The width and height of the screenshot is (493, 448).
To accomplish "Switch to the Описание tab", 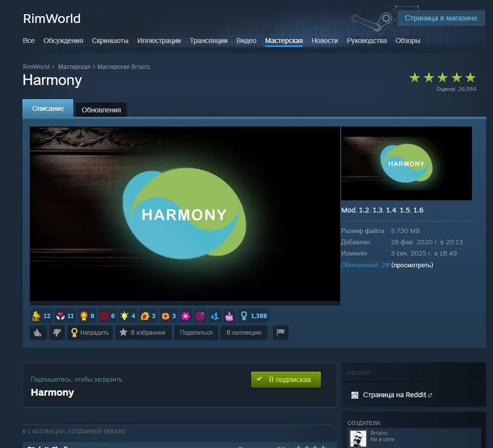I will coord(48,108).
